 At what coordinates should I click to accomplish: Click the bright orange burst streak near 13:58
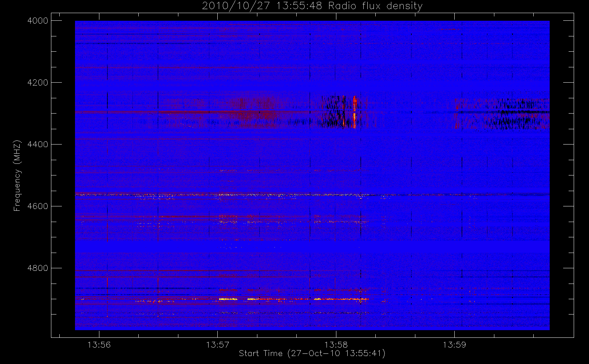click(x=355, y=112)
